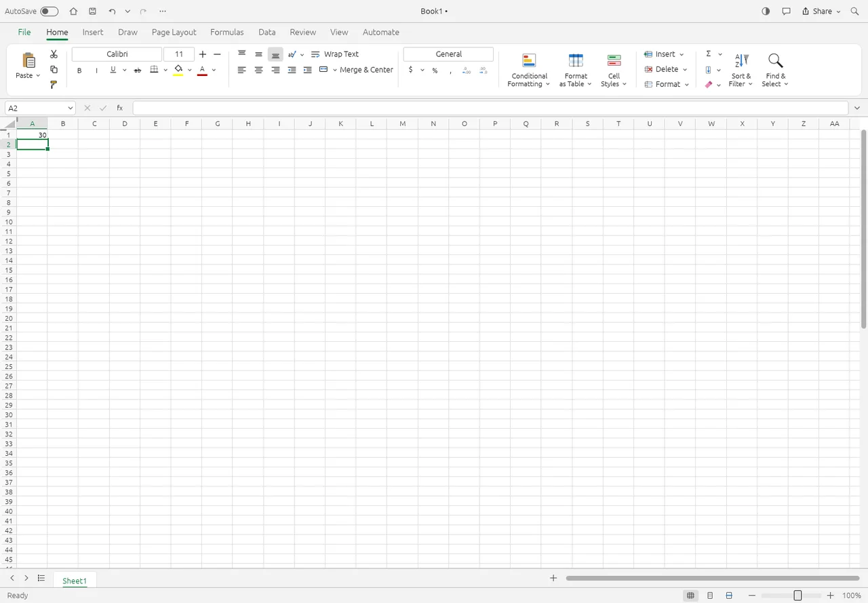Open the font name box showing Calibri

pyautogui.click(x=117, y=54)
